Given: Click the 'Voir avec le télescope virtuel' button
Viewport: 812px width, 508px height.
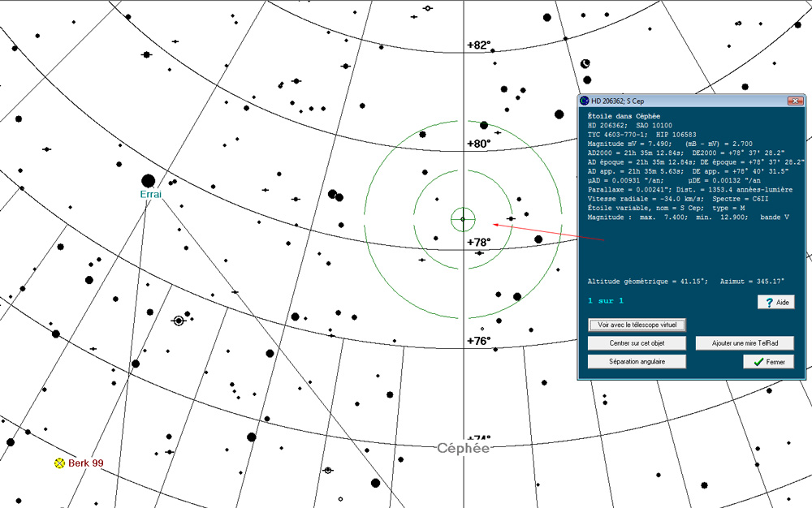Looking at the screenshot, I should pyautogui.click(x=637, y=325).
